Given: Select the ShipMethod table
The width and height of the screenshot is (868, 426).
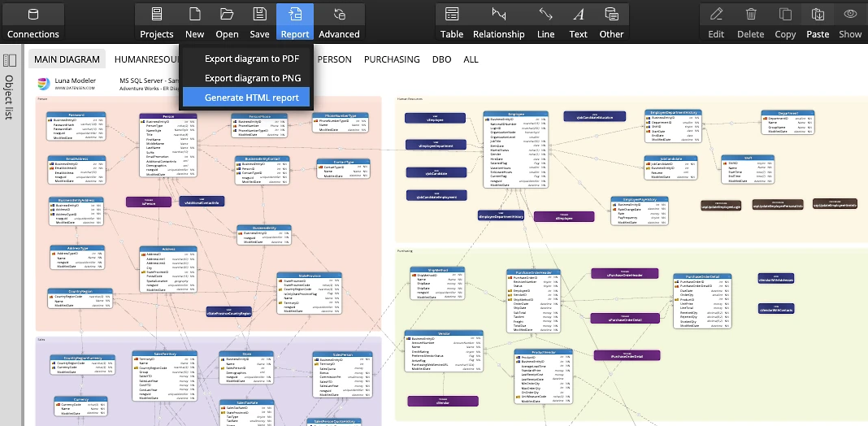Looking at the screenshot, I should pyautogui.click(x=437, y=285).
